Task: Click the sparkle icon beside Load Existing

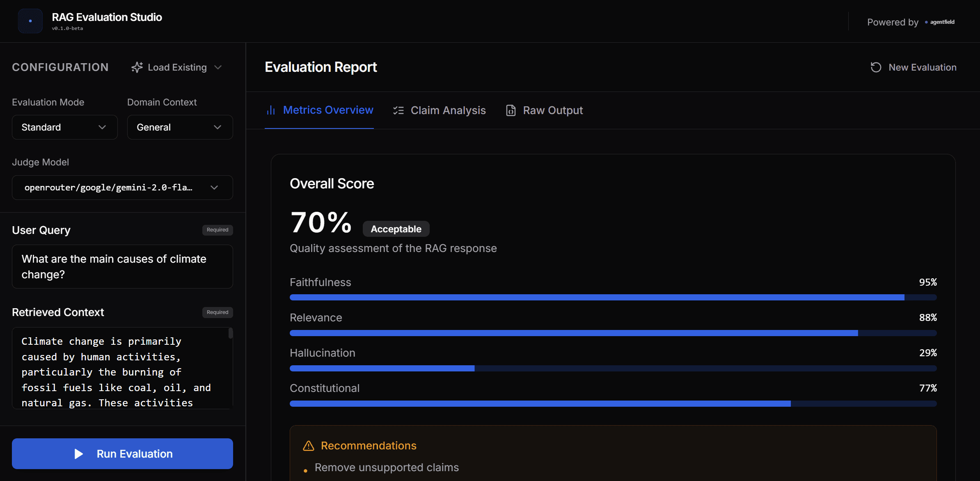Action: pyautogui.click(x=137, y=67)
